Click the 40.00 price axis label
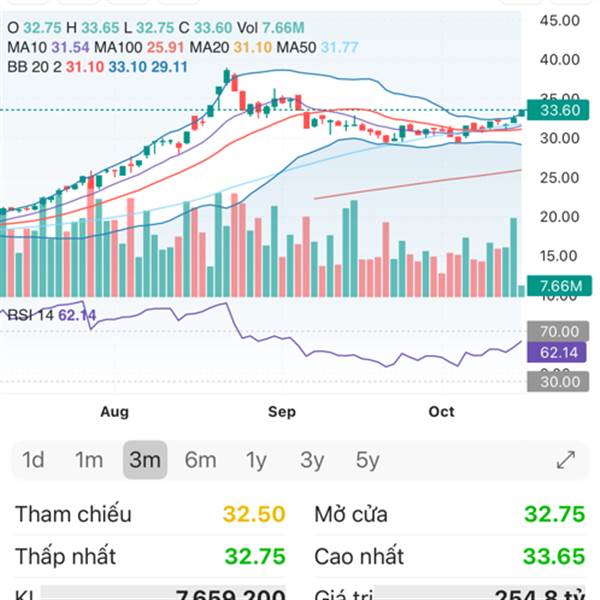 coord(559,60)
